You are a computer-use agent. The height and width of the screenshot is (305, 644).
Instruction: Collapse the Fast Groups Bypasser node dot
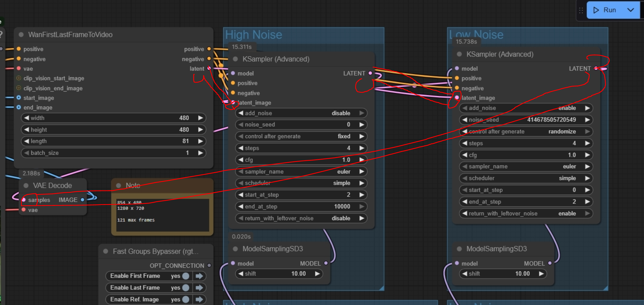pos(105,251)
